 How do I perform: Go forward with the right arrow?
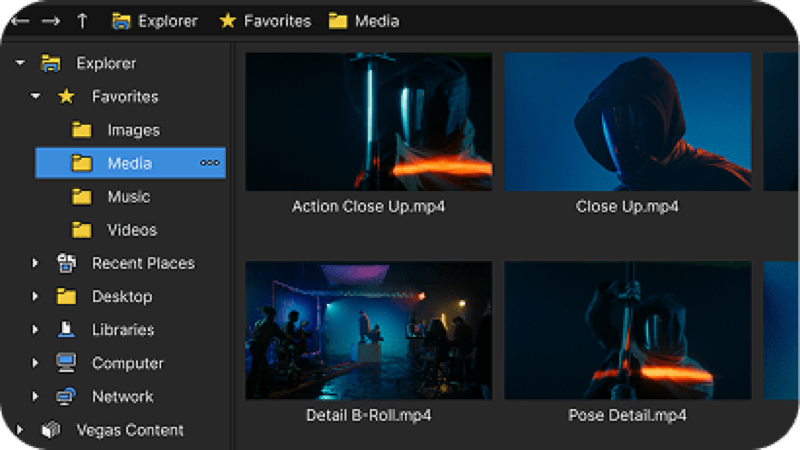pos(51,21)
